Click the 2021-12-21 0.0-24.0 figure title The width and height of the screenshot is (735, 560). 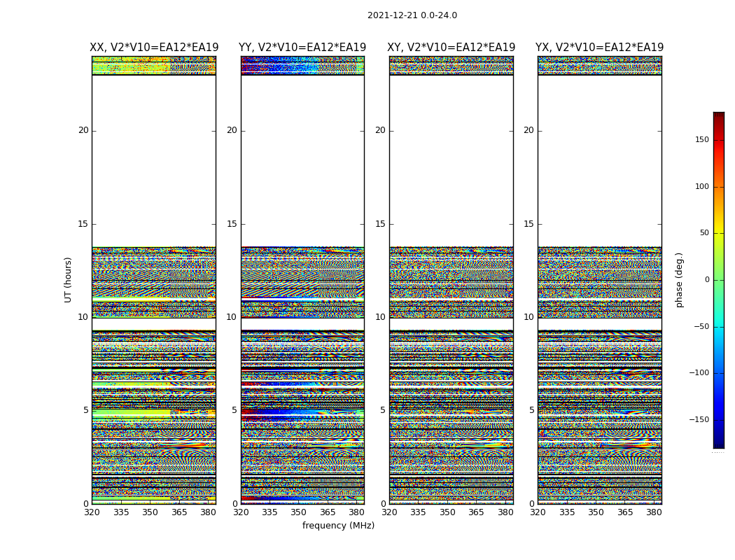tap(412, 15)
